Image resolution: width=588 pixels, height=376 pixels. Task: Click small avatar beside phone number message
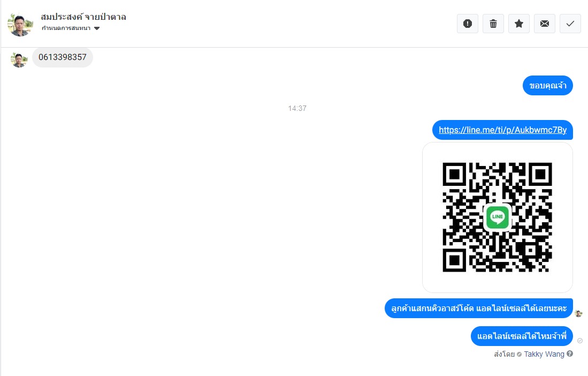19,59
